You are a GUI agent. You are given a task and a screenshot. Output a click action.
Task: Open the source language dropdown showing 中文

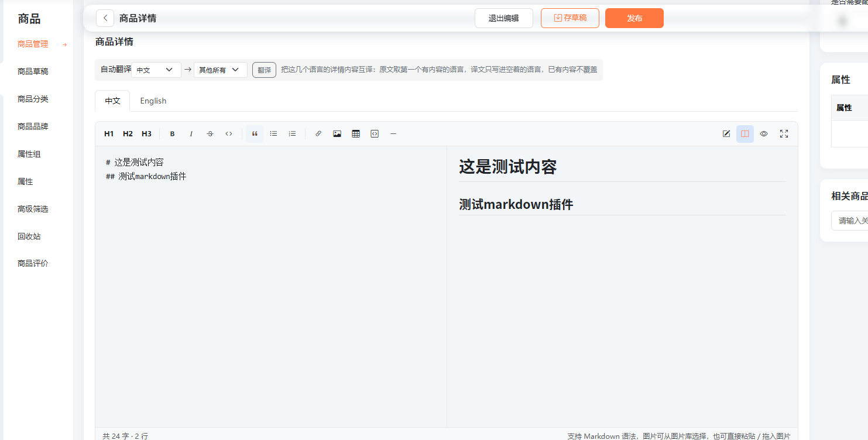[x=156, y=70]
